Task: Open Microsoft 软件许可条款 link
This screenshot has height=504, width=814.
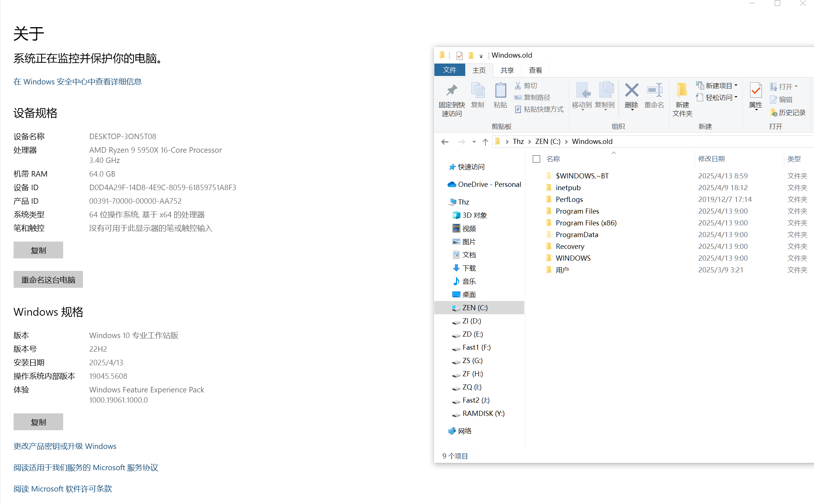Action: [x=63, y=489]
